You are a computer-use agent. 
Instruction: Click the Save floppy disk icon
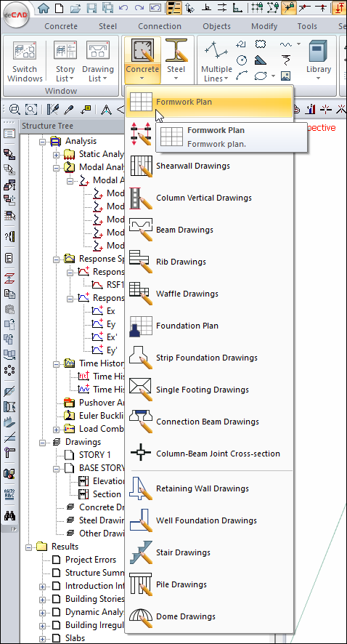point(92,8)
